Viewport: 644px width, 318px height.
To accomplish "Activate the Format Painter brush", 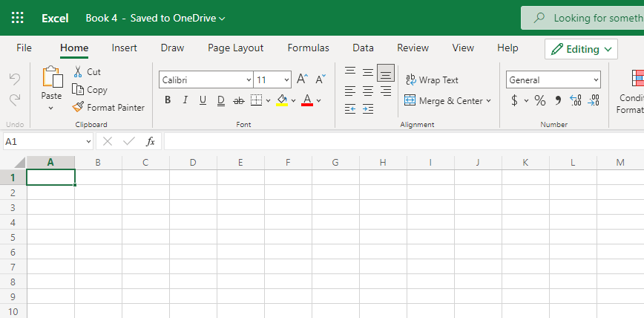I will 108,108.
